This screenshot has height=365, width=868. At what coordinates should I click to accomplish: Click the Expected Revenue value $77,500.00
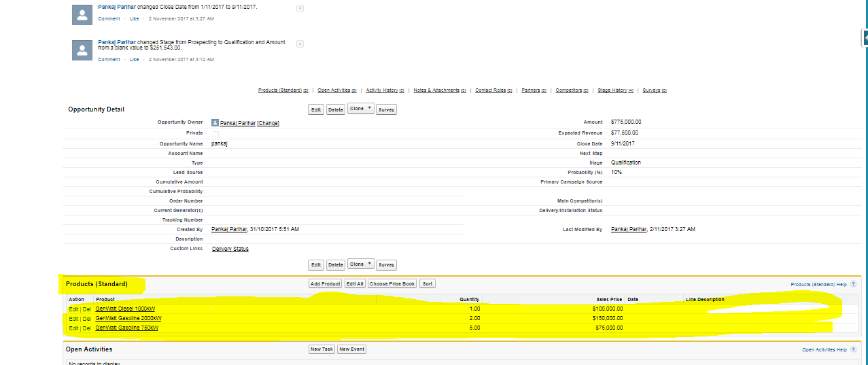(x=625, y=133)
